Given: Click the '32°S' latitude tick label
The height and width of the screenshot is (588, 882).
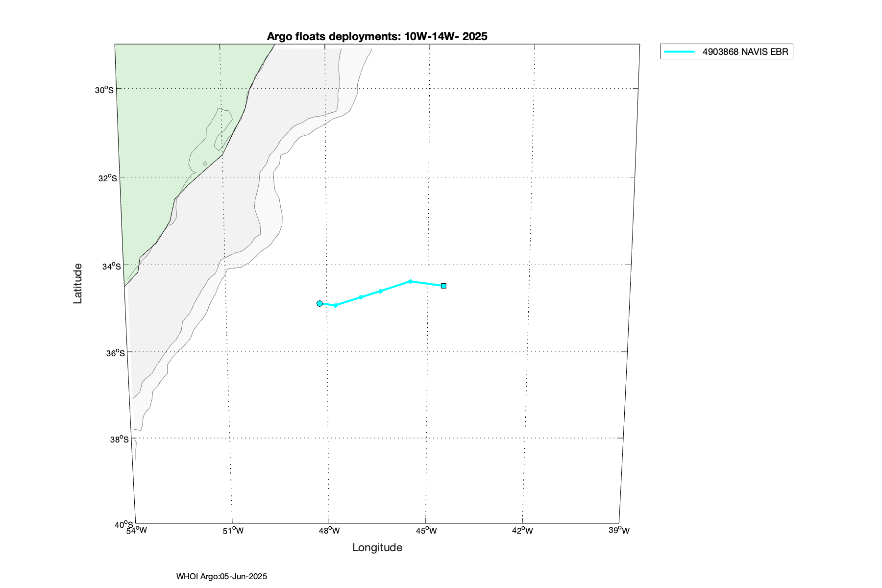Looking at the screenshot, I should tap(108, 178).
